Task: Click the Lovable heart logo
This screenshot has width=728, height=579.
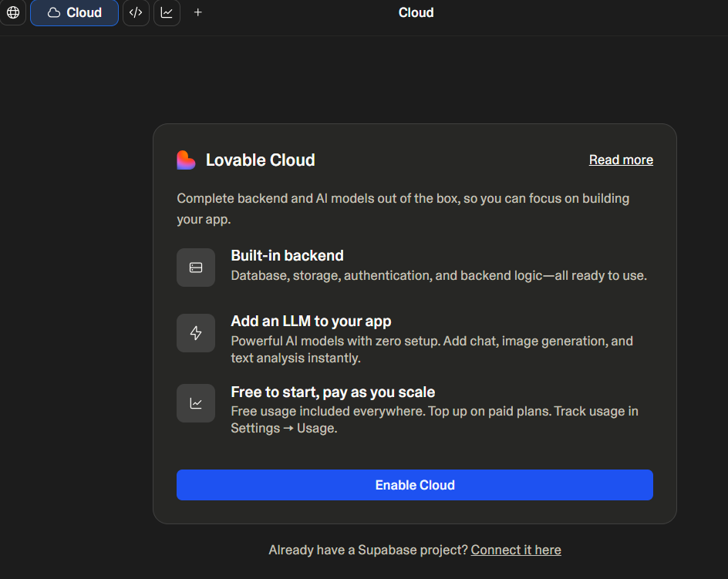Action: (x=186, y=160)
